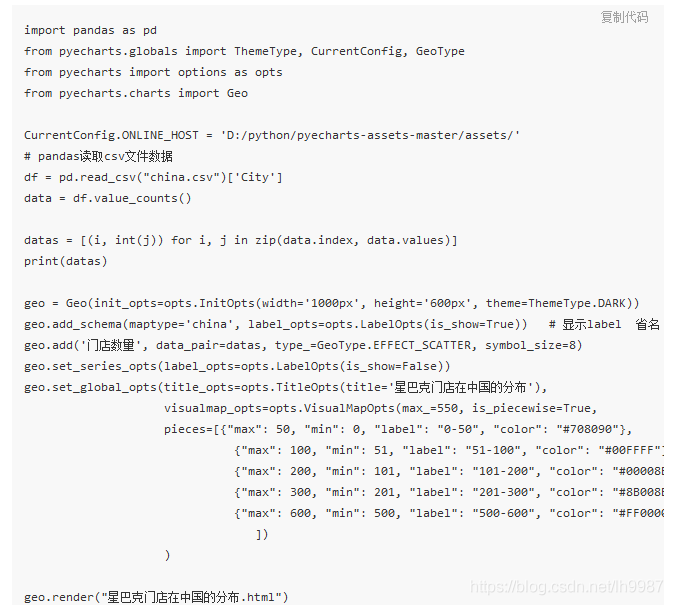Click the pd.read_csv("china.csv") line

point(153,177)
